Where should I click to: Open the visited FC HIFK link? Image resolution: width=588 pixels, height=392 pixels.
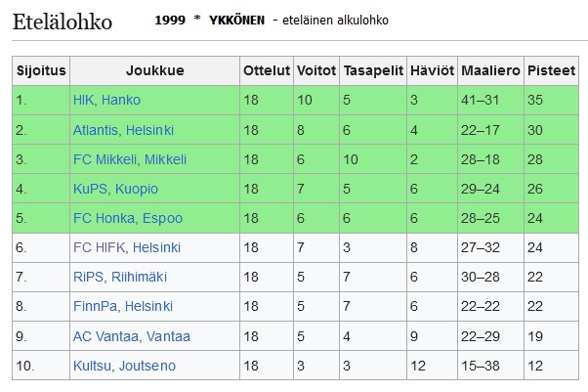pyautogui.click(x=99, y=247)
